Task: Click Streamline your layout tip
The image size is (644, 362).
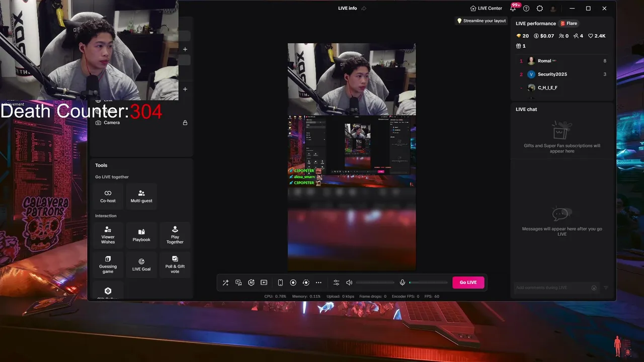Action: click(481, 21)
